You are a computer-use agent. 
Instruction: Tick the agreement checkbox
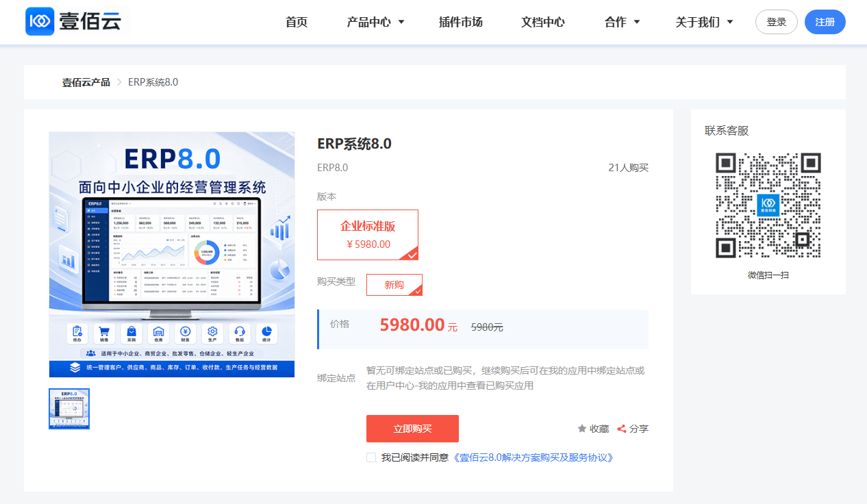(371, 457)
